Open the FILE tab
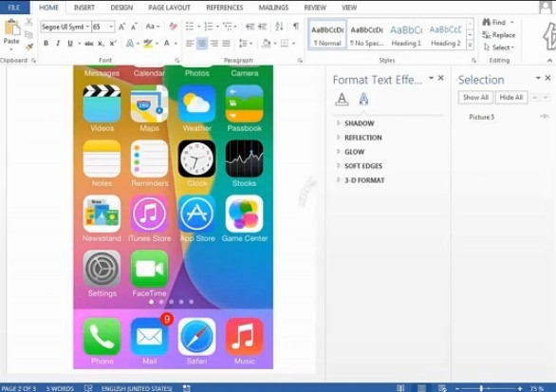 [x=14, y=8]
